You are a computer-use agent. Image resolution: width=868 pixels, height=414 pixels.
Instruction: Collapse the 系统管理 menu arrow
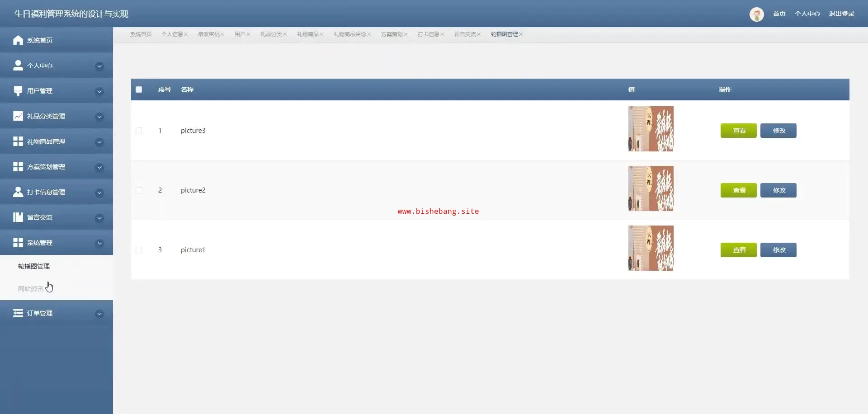pos(99,243)
